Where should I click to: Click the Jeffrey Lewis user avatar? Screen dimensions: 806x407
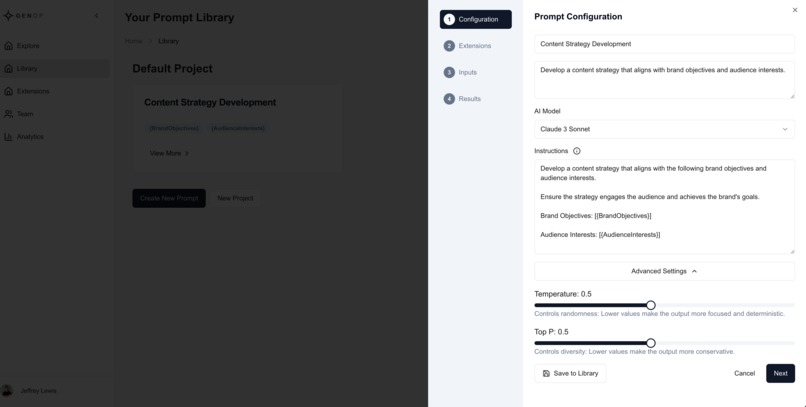tap(7, 391)
